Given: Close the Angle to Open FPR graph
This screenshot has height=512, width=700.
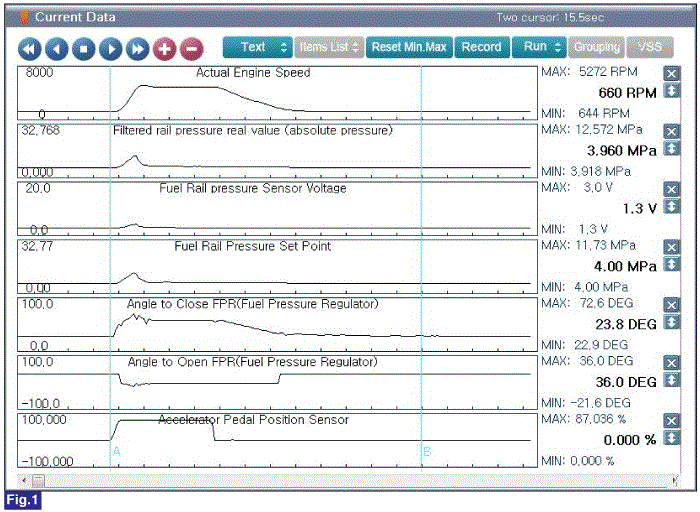Looking at the screenshot, I should 671,363.
